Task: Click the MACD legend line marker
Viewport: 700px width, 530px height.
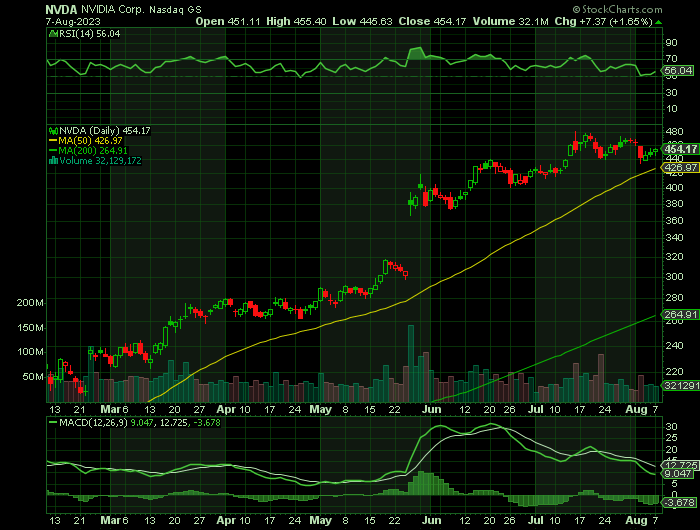Action: (x=53, y=422)
